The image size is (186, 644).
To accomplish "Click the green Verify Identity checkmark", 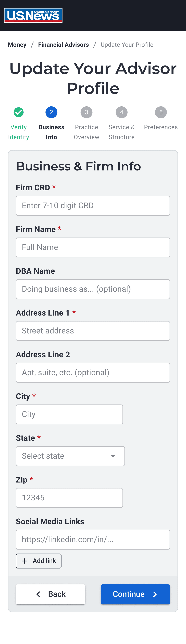I will [18, 112].
